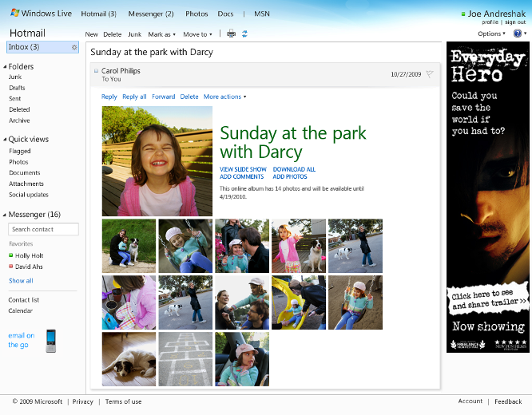Image resolution: width=532 pixels, height=415 pixels.
Task: Click David Ahs's red status icon
Action: click(x=11, y=267)
